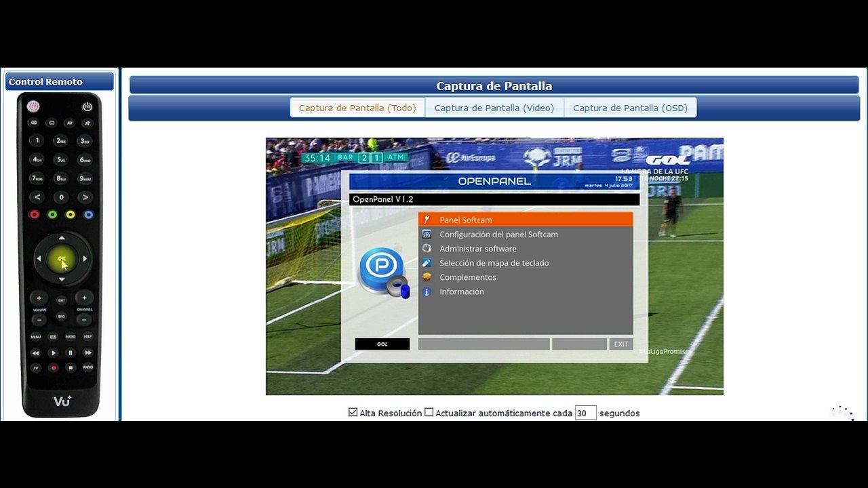
Task: Click number 5 JKL on the remote
Action: (x=61, y=160)
